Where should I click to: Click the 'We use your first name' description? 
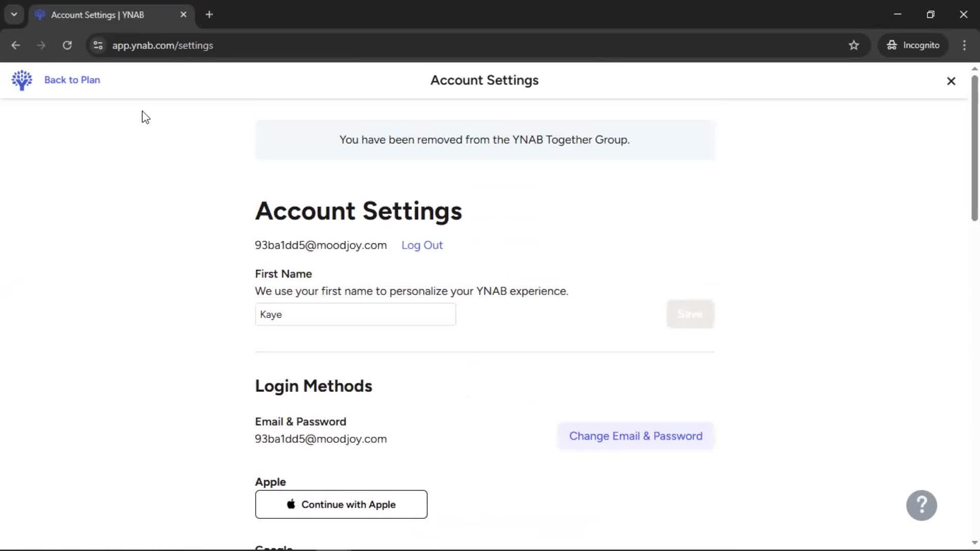(411, 291)
